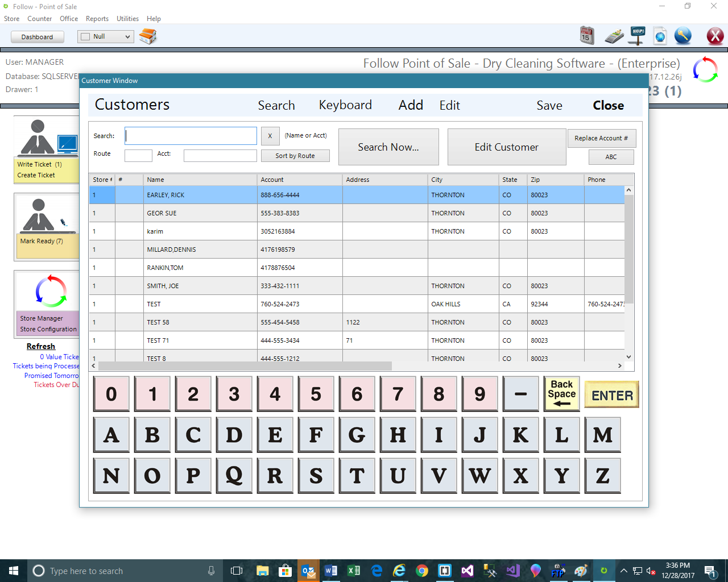Click the red X exit icon
This screenshot has height=582, width=728.
[715, 36]
